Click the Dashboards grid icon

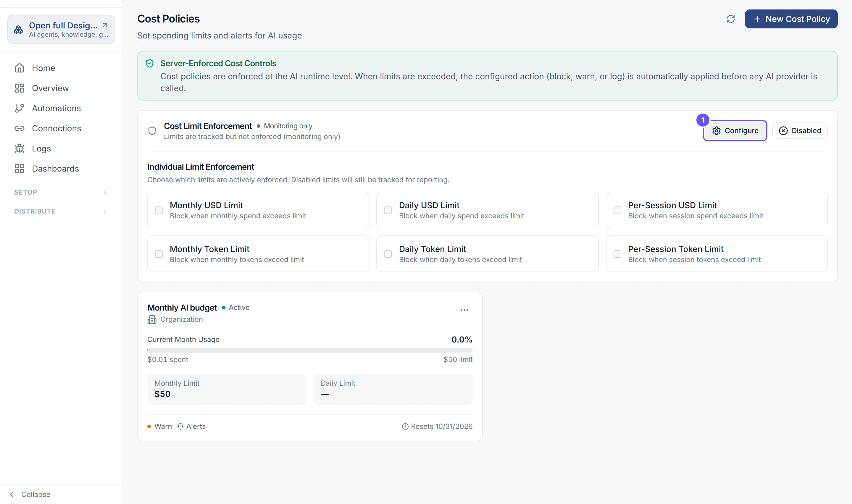[x=19, y=169]
